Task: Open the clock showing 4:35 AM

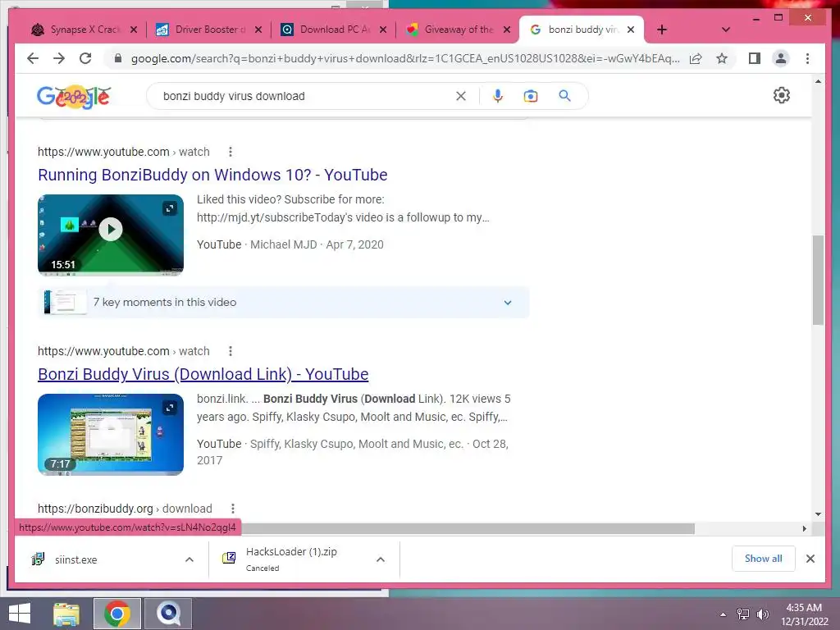Action: [804, 614]
